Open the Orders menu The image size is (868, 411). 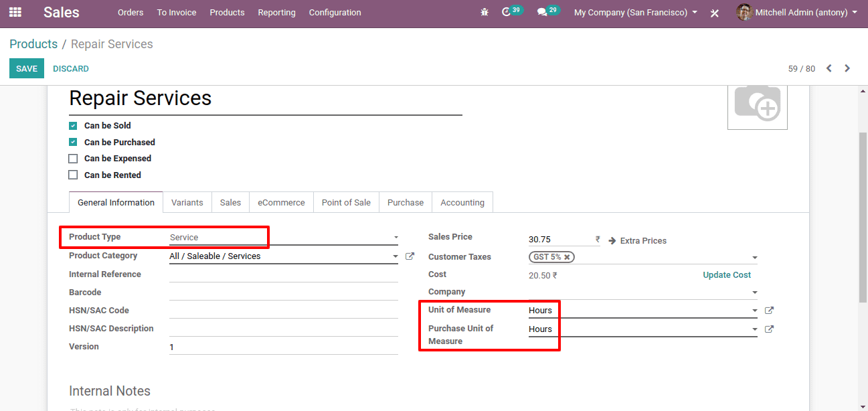coord(131,13)
